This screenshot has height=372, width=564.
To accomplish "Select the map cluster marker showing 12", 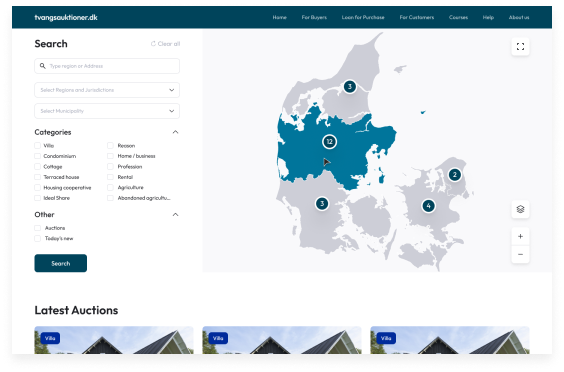I will coord(329,141).
